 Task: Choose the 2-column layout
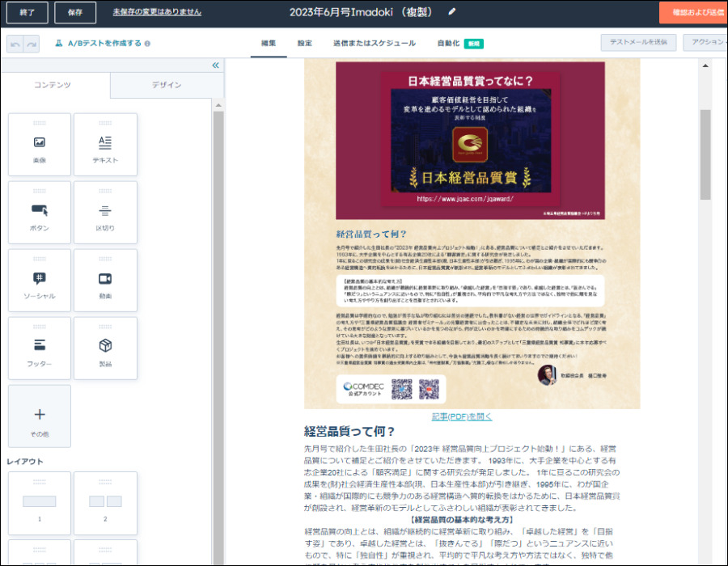tap(105, 503)
